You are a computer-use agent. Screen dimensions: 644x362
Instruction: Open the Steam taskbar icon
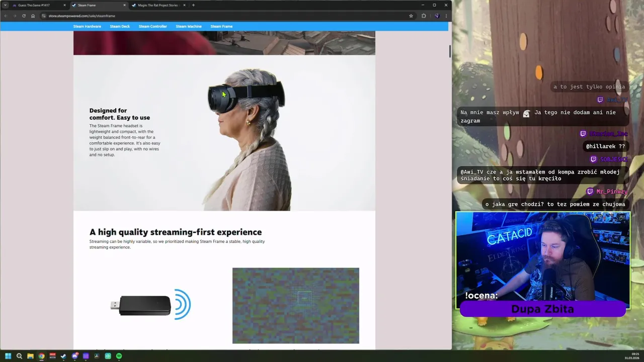63,356
